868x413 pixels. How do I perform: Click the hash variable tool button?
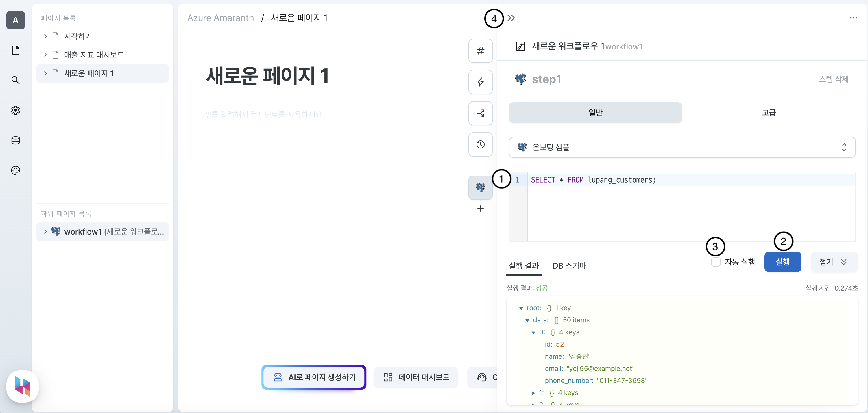(x=481, y=51)
